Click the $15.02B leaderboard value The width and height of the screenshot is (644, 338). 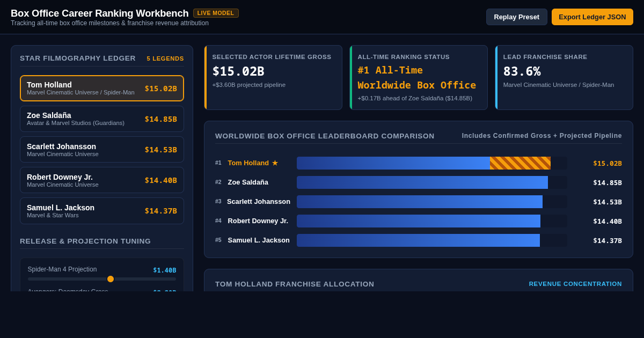click(608, 163)
